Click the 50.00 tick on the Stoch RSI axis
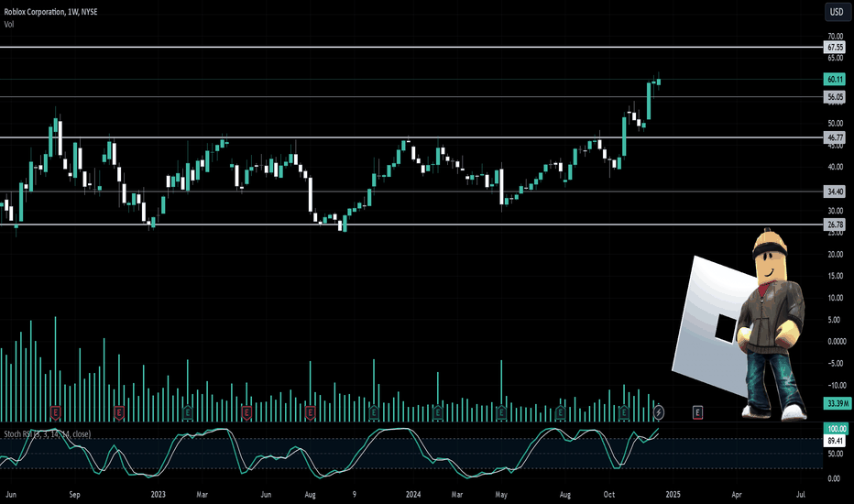 click(835, 454)
